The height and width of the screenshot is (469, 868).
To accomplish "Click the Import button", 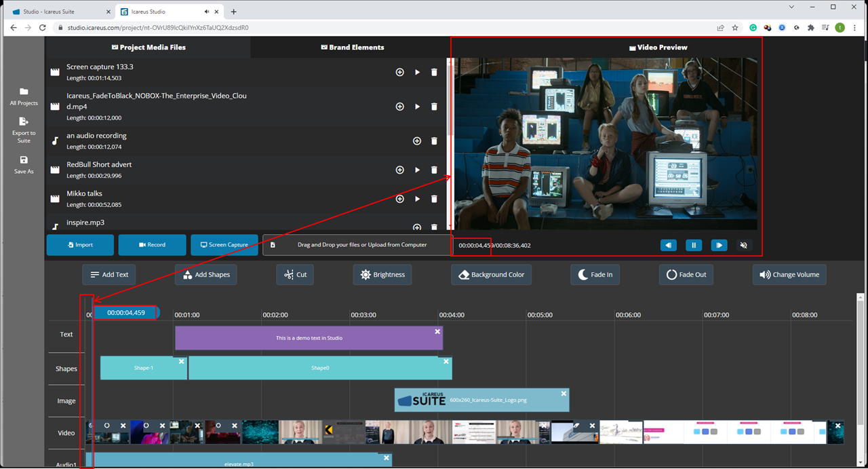I will [81, 245].
